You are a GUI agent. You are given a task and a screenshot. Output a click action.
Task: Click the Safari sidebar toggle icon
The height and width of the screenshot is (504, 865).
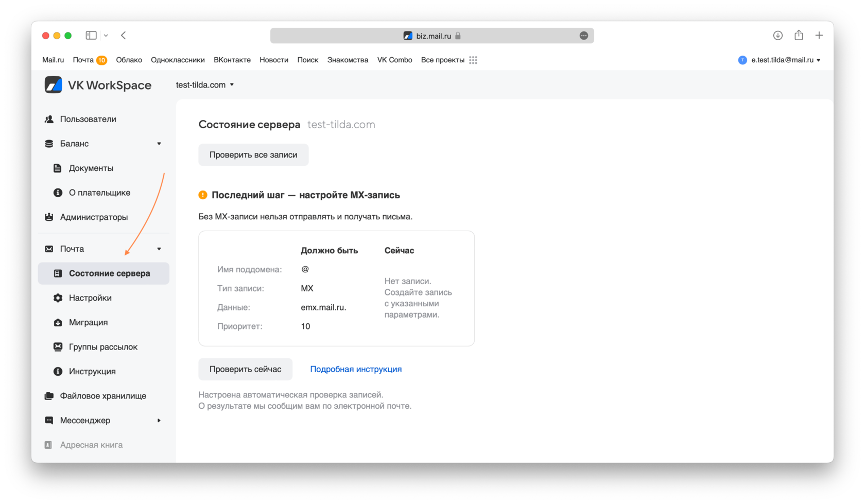(x=91, y=36)
